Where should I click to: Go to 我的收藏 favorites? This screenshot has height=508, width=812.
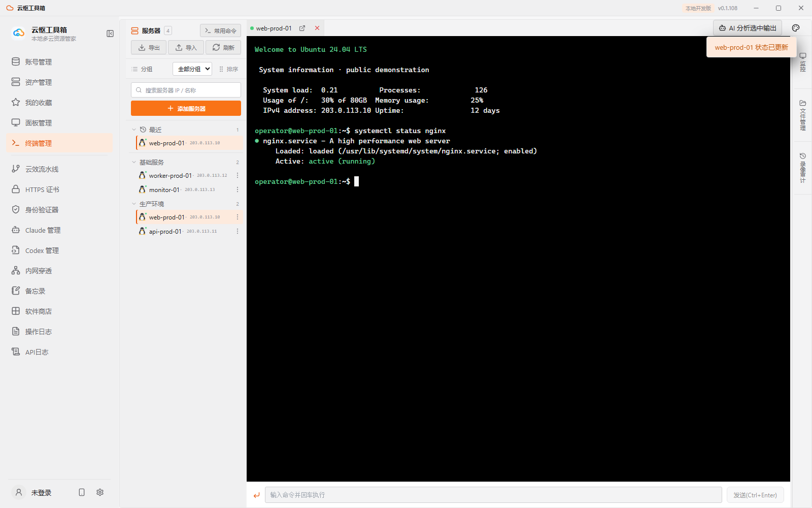[x=59, y=103]
